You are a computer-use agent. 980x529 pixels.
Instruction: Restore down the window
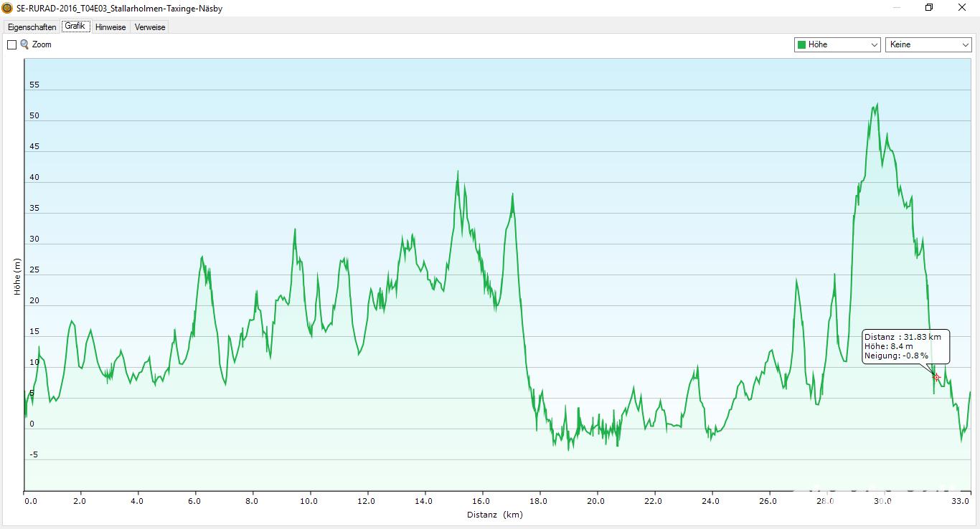929,8
